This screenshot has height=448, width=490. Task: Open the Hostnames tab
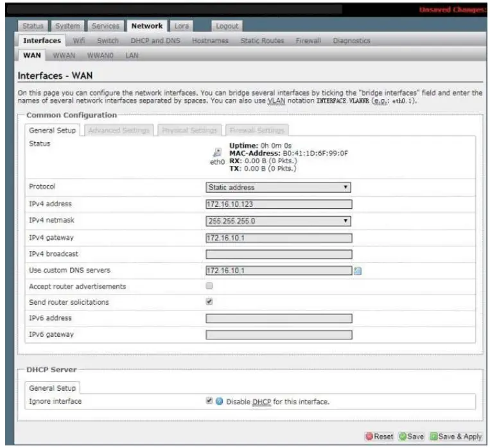pos(210,40)
